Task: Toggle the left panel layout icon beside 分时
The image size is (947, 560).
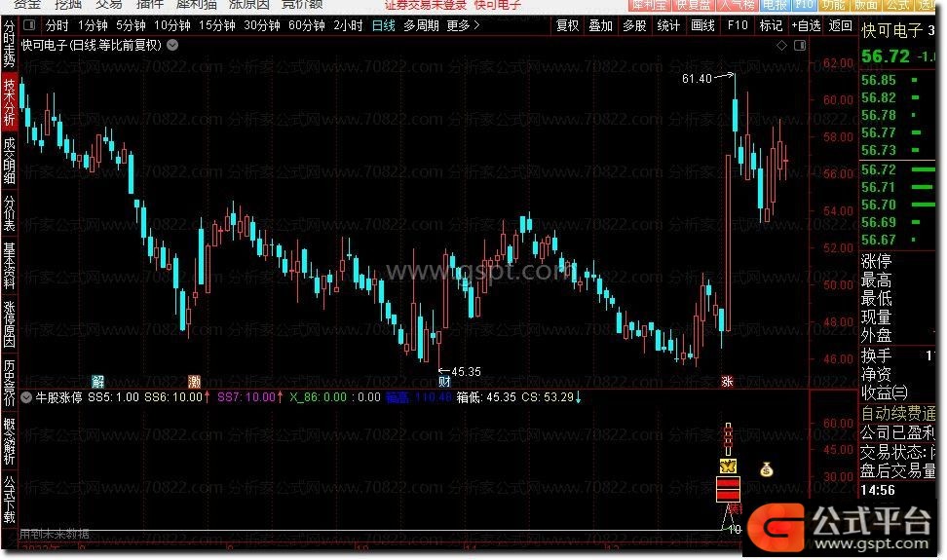Action: click(x=29, y=25)
